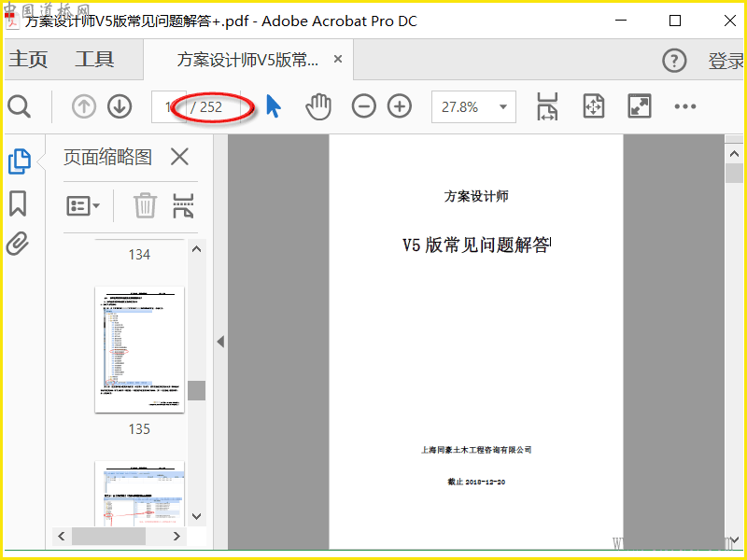The width and height of the screenshot is (747, 560).
Task: Click the document vertical scrollbar thumb
Action: [x=734, y=174]
